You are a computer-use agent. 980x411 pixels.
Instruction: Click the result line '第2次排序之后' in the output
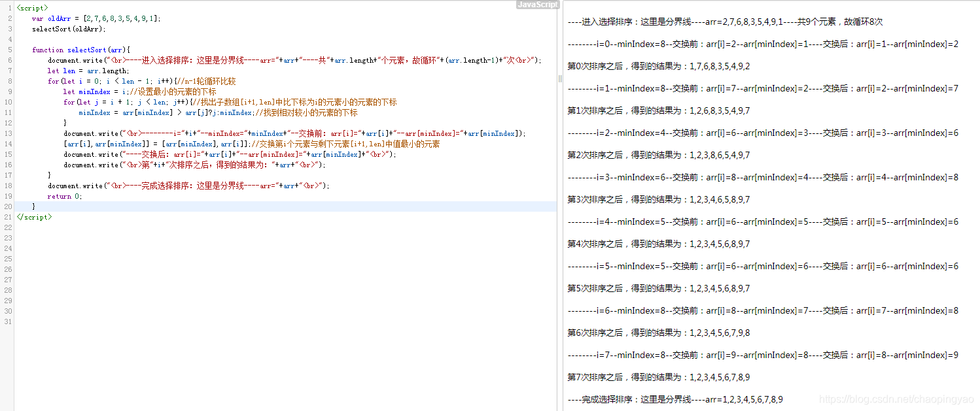pos(659,155)
